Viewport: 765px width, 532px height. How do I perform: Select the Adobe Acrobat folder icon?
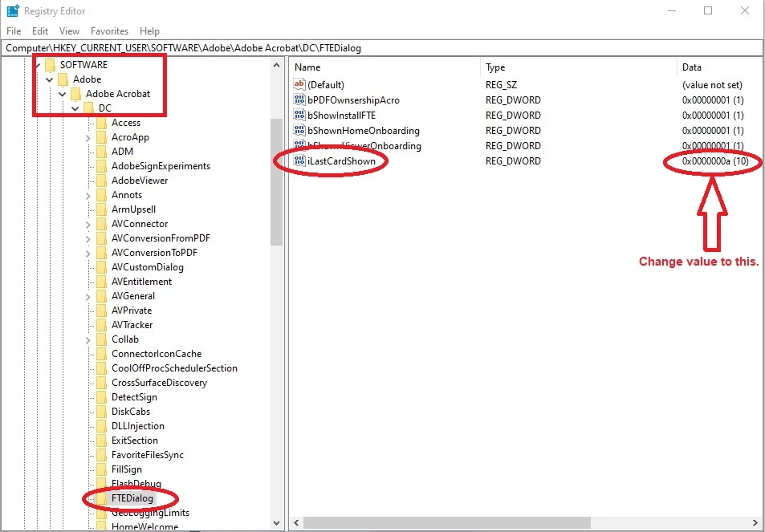pyautogui.click(x=75, y=94)
